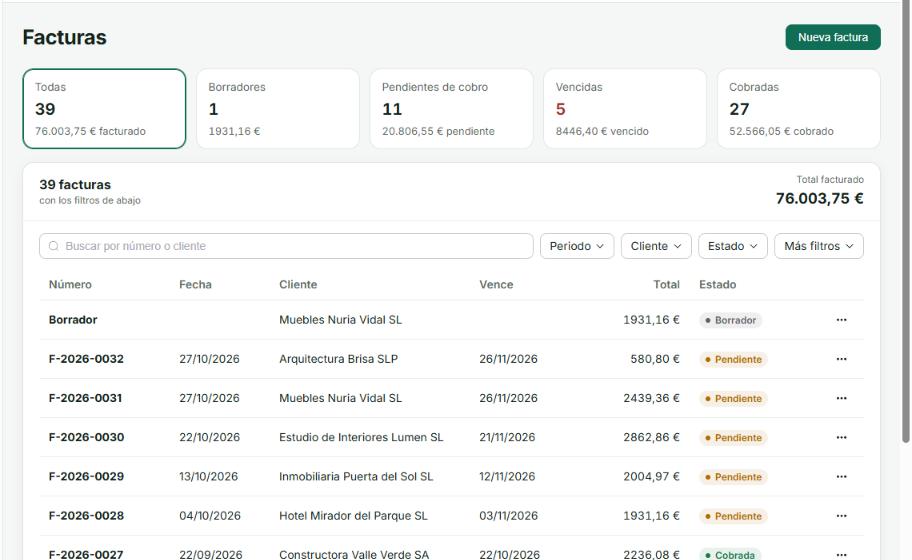Click the magnifier icon in search box
Screen dimensions: 912x560
tap(54, 246)
